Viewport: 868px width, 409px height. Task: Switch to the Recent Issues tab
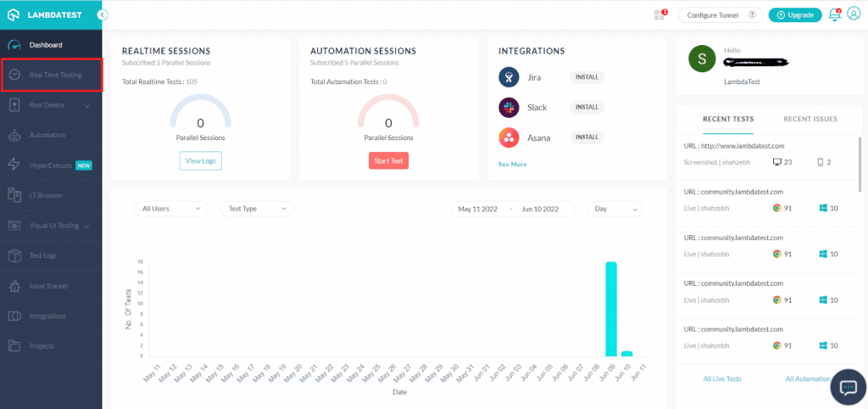(x=810, y=120)
